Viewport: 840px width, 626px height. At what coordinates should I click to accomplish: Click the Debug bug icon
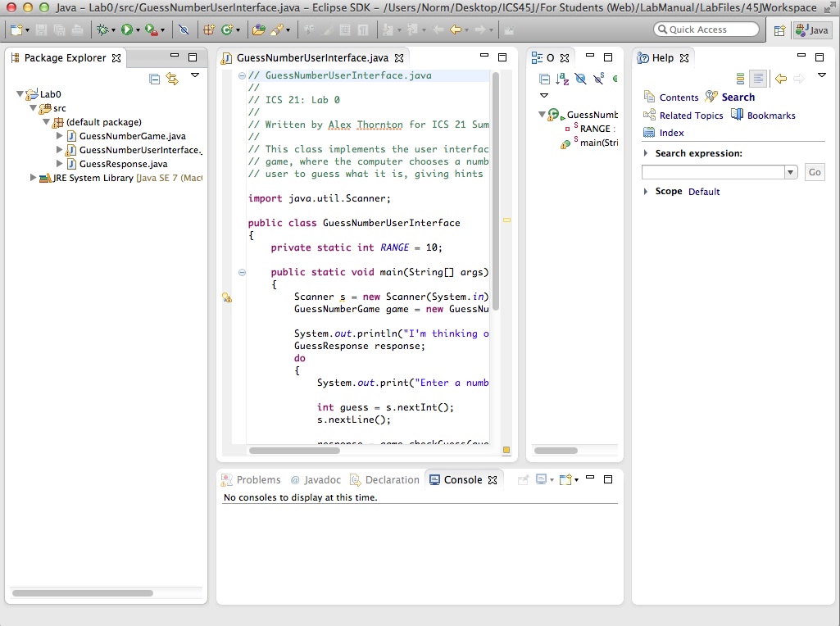click(x=102, y=30)
